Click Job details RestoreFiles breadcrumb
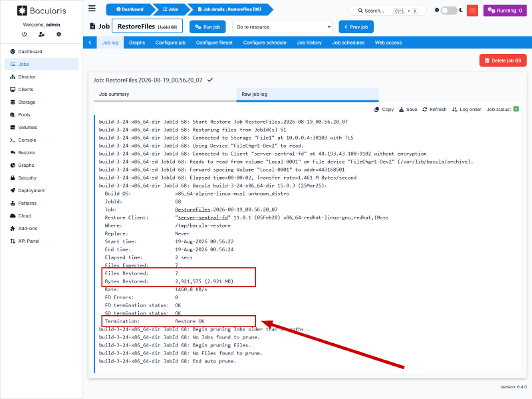 [x=229, y=9]
